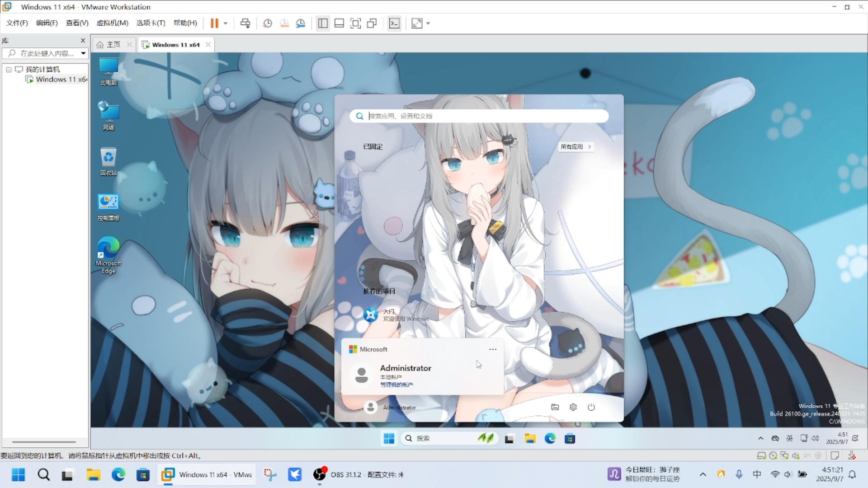Click the stretch guest display icon

coord(417,23)
